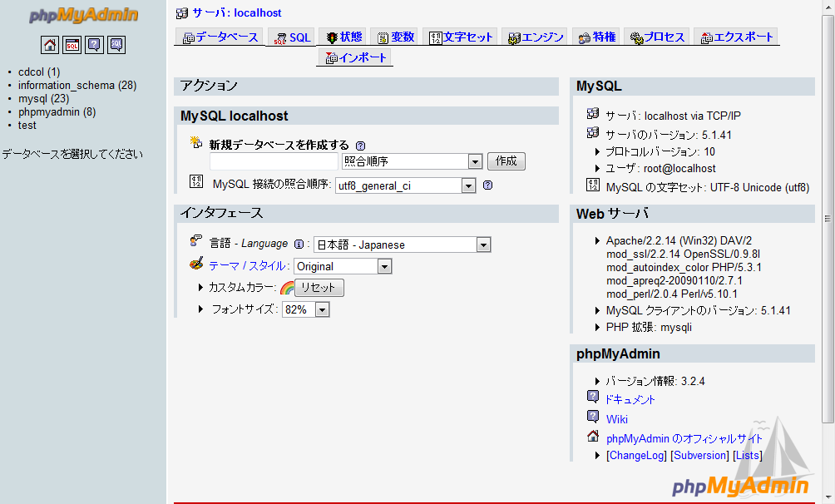Click the SQL reference bubble icon
Viewport: 835px width, 504px height.
pos(116,45)
